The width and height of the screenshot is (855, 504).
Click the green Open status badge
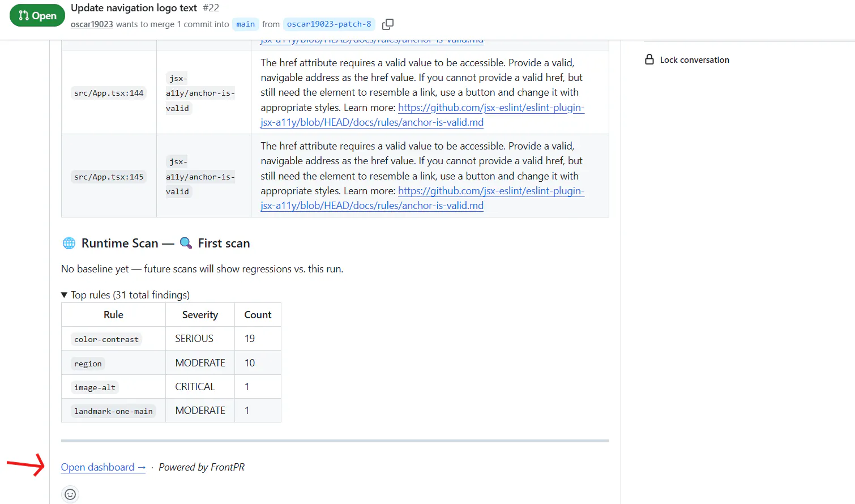37,16
